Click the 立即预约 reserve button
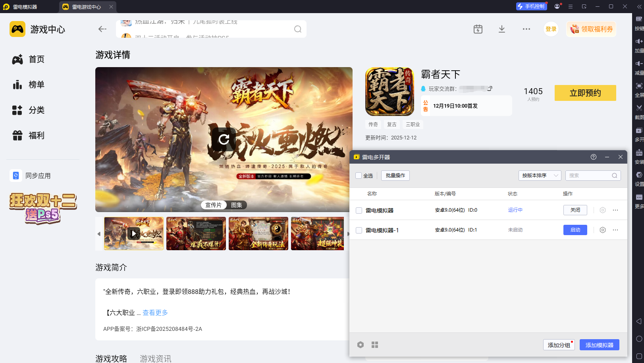This screenshot has height=363, width=644. point(585,93)
